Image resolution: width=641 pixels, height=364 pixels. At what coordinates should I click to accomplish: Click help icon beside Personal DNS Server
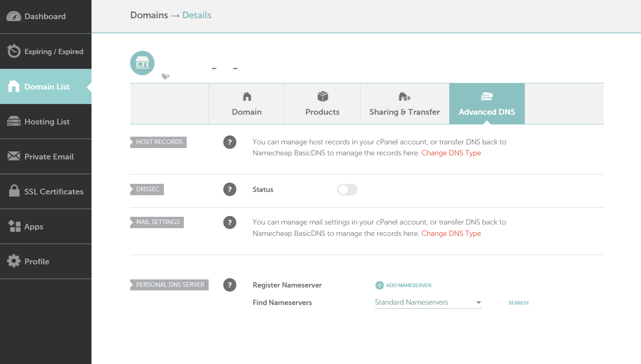point(230,285)
